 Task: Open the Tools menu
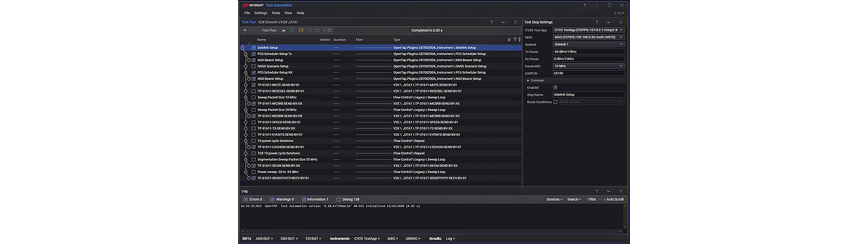tap(276, 13)
